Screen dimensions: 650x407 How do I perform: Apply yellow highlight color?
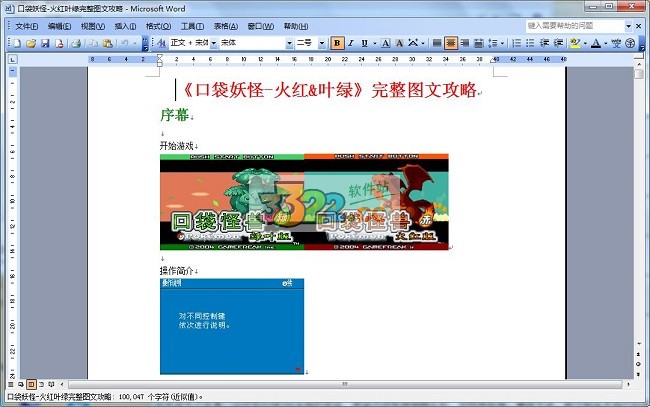[575, 43]
